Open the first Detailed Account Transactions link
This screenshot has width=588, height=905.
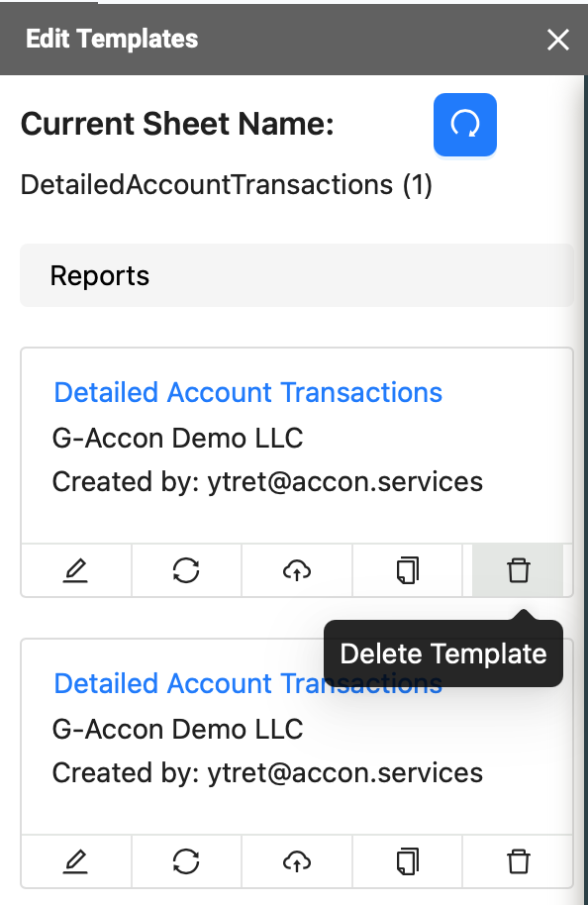(247, 392)
